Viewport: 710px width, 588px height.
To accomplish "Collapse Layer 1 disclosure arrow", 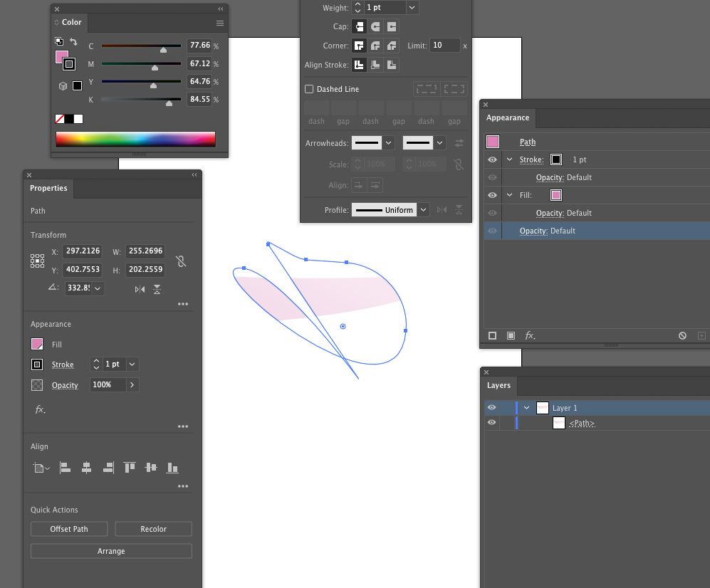I will coord(526,407).
